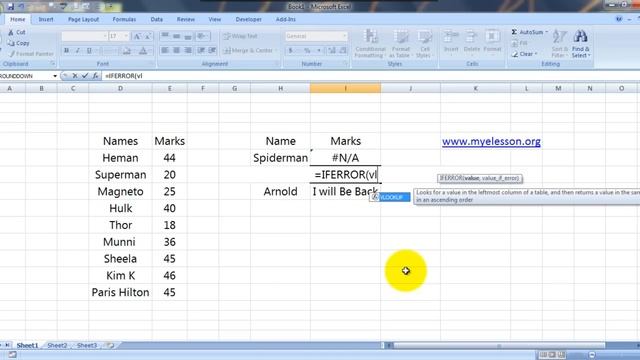This screenshot has height=360, width=640.
Task: Click Top Align icon
Action: click(165, 36)
